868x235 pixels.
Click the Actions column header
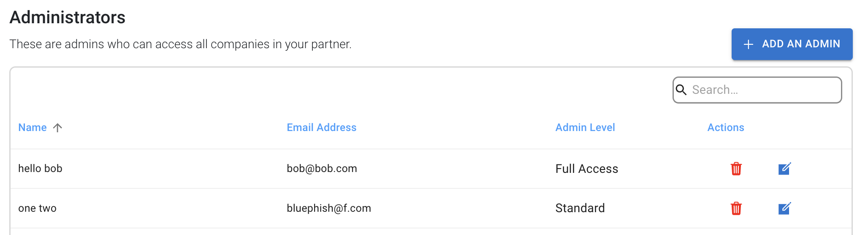pos(725,128)
